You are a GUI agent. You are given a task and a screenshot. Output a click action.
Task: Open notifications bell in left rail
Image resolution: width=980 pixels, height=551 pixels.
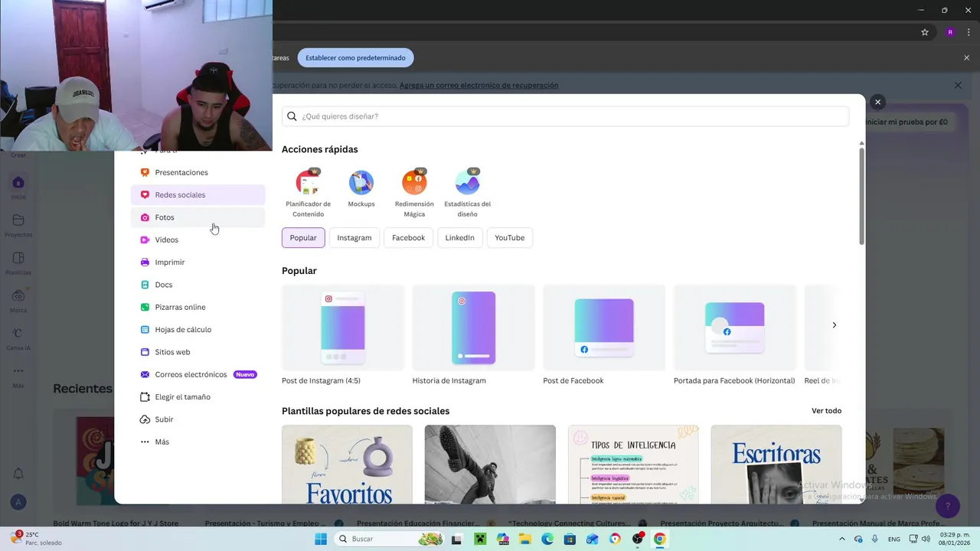tap(18, 474)
